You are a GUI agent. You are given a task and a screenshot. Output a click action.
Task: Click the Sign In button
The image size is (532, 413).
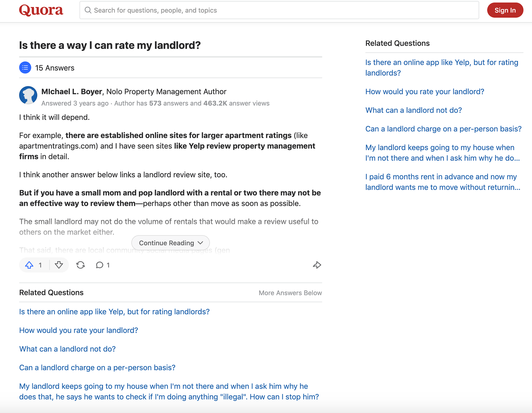(505, 10)
